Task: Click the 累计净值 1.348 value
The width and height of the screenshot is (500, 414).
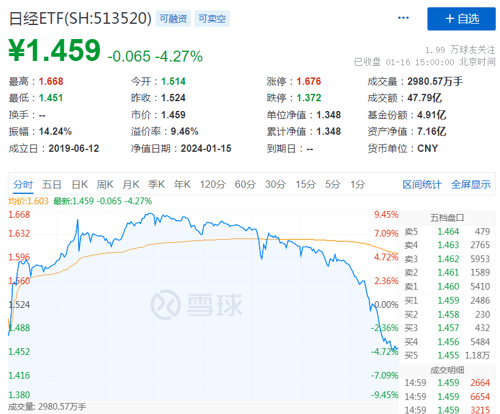Action: pos(329,131)
